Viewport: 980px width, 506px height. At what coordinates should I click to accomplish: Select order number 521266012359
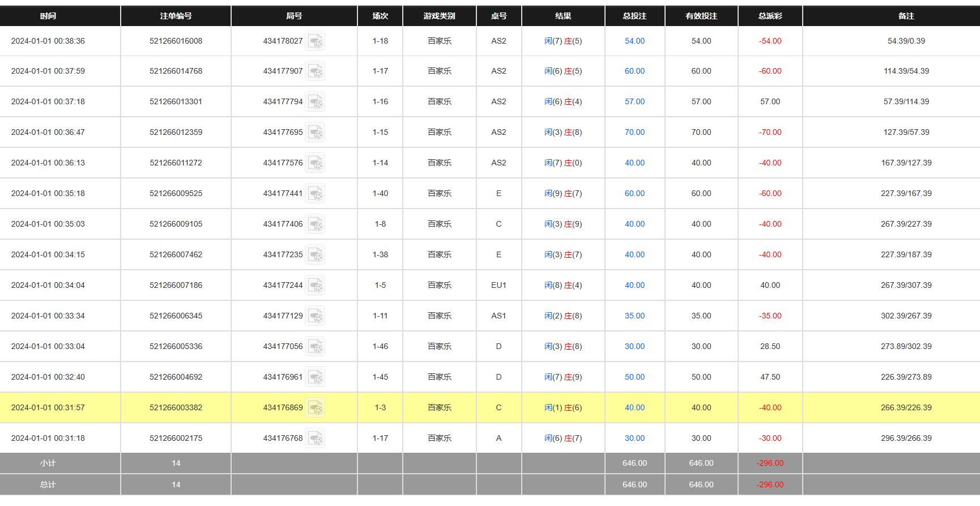176,132
